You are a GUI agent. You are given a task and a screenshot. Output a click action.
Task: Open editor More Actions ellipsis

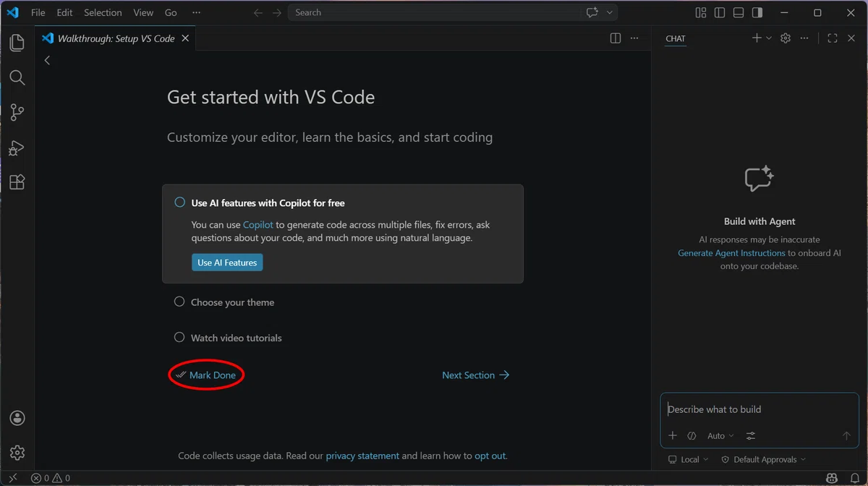coord(634,38)
